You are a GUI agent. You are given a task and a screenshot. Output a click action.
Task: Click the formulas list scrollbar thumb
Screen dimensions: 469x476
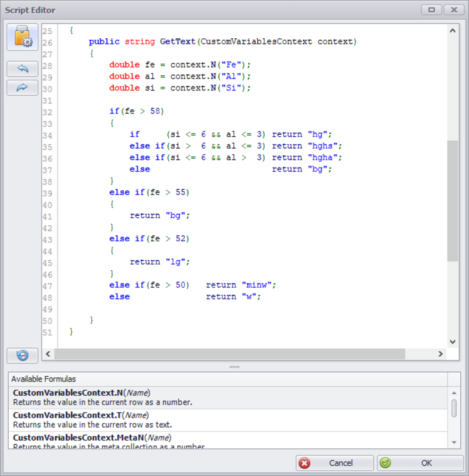coord(454,408)
